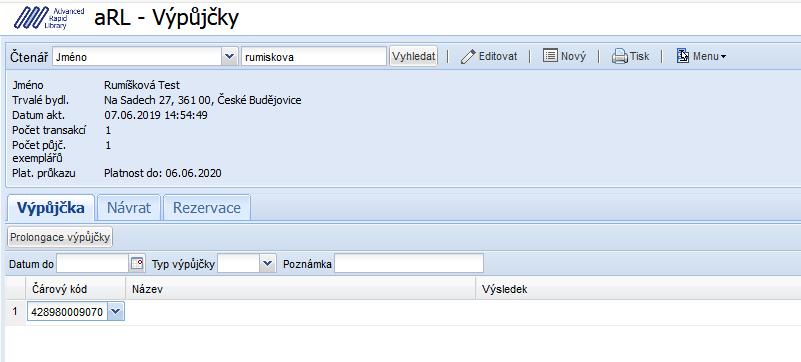The image size is (801, 362).
Task: Select the Jméno search type field
Action: click(137, 57)
